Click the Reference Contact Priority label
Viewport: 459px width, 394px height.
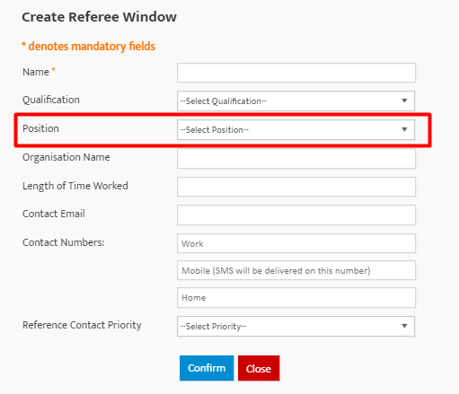pos(82,325)
